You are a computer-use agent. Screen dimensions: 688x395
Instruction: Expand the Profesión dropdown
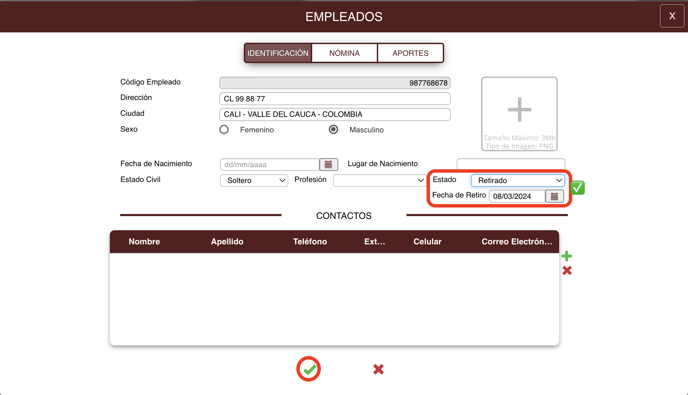[379, 180]
